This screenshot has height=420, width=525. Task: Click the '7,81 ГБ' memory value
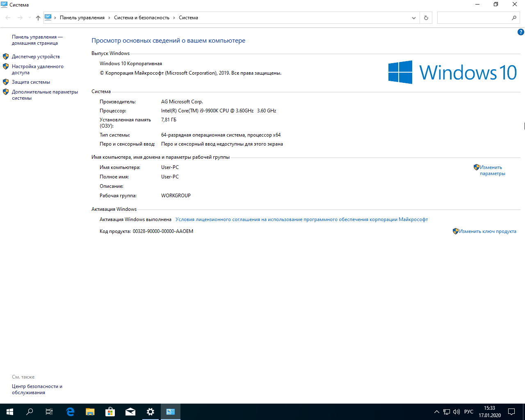click(x=169, y=120)
